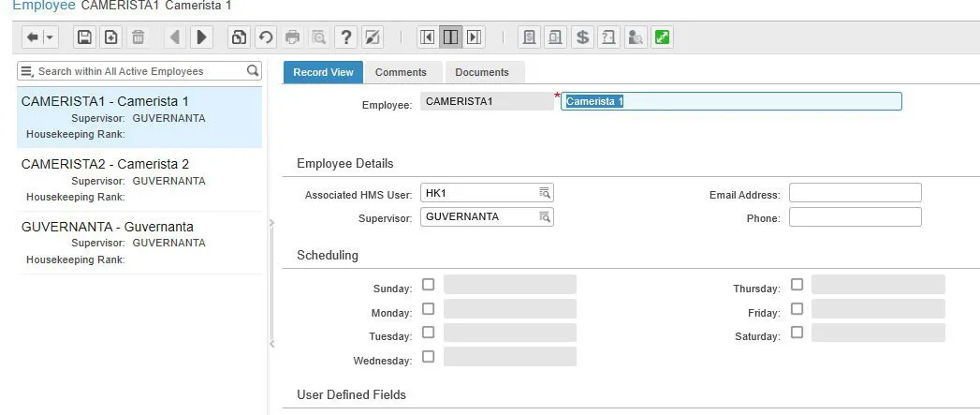Click the document with clock toolbar icon
This screenshot has height=415, width=980.
point(556,37)
